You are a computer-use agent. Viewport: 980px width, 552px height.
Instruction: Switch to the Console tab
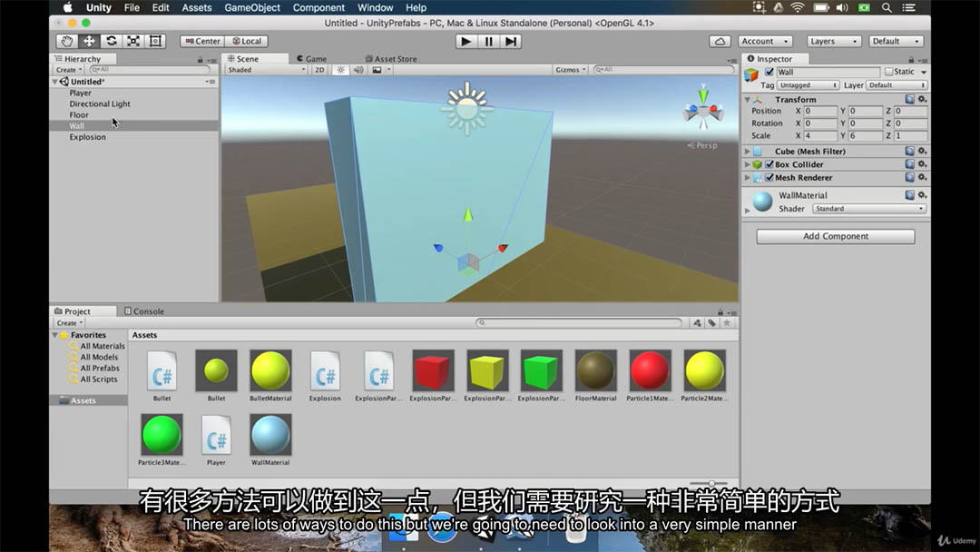click(143, 311)
